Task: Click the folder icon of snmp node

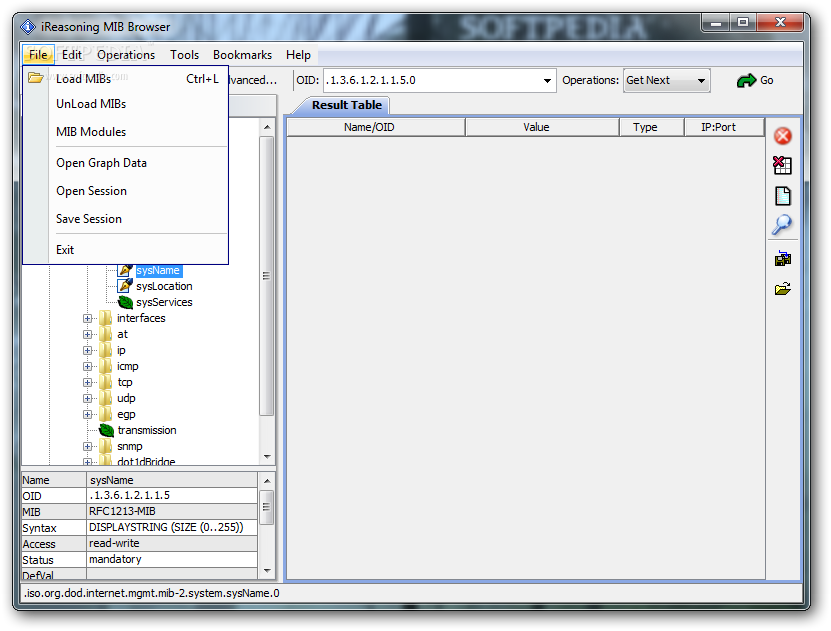Action: click(x=105, y=446)
